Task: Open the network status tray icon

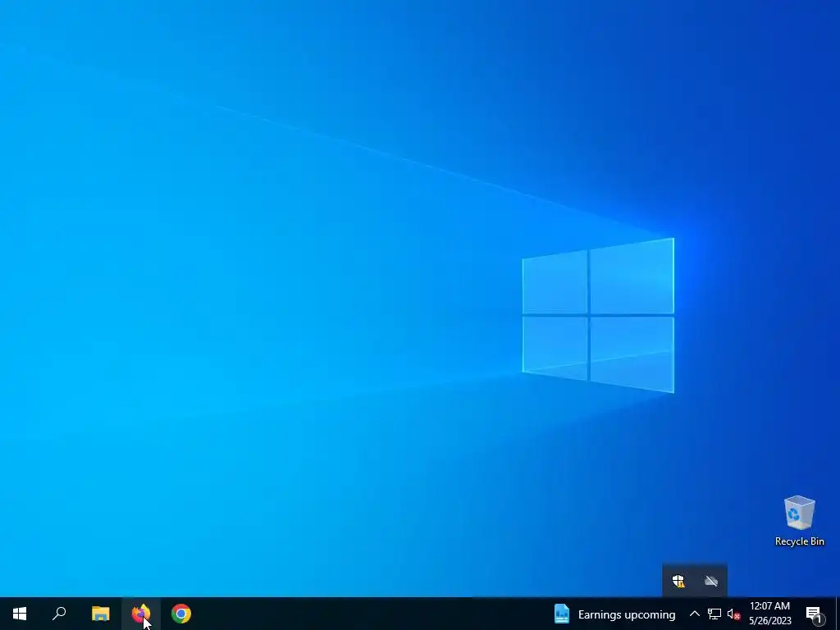Action: click(x=714, y=614)
